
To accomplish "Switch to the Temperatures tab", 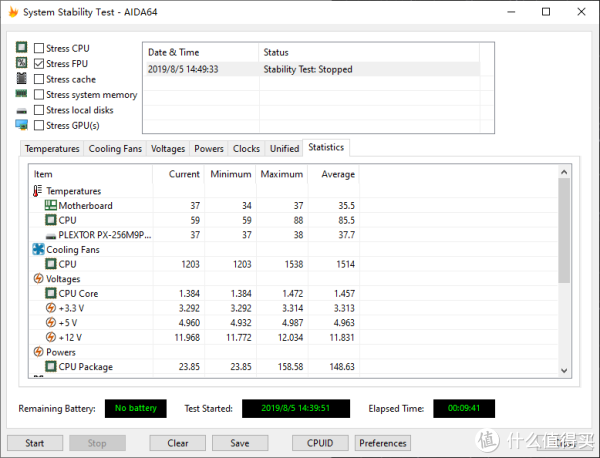I will click(52, 148).
